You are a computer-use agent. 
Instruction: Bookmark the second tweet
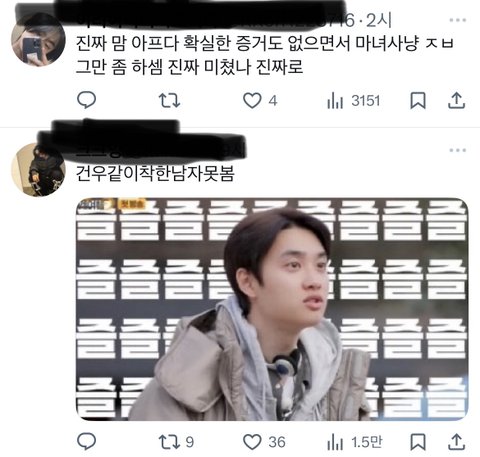pyautogui.click(x=418, y=442)
